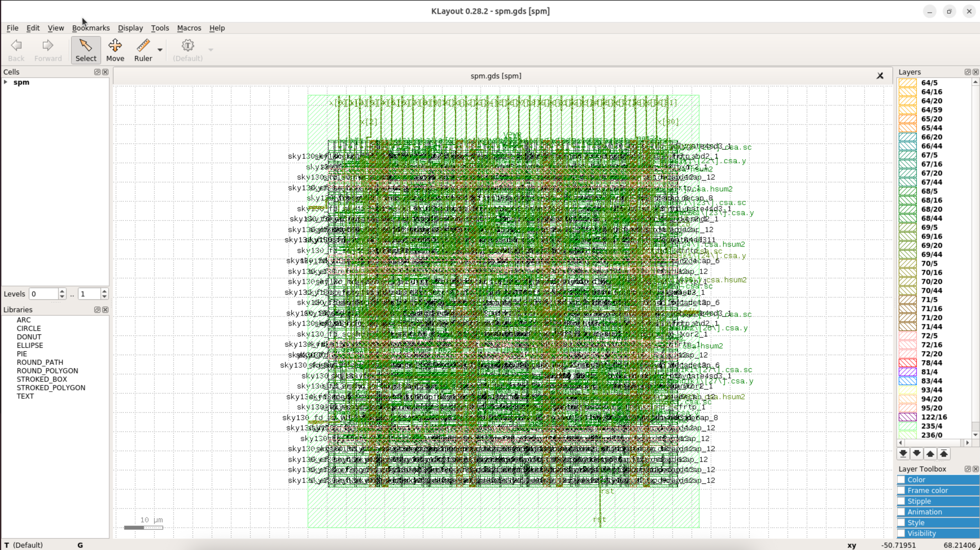
Task: Move selected layer to top
Action: tap(944, 453)
